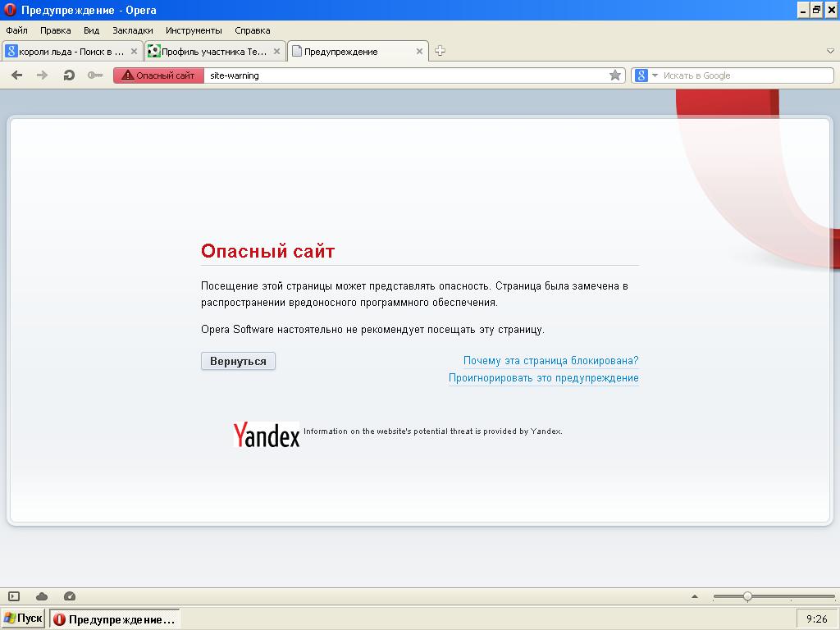Open a new tab with plus button
840x630 pixels.
pos(440,51)
